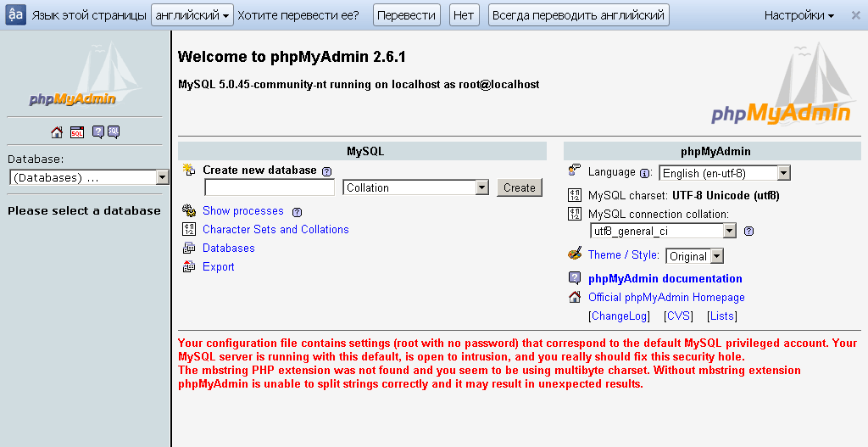The width and height of the screenshot is (868, 447).
Task: Click the phpMyAdmin documentation question icon
Action: pyautogui.click(x=575, y=278)
